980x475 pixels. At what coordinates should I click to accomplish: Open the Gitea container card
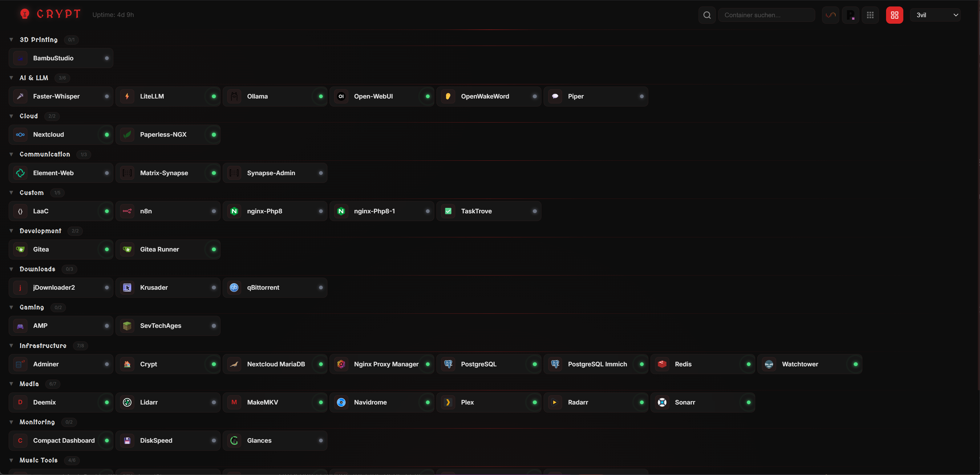(61, 249)
